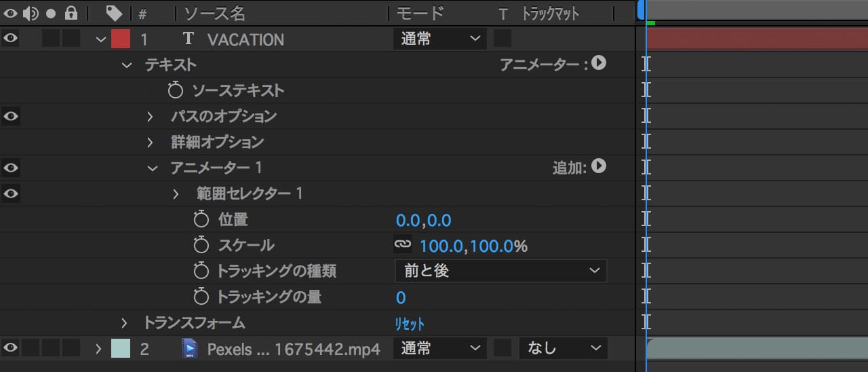Click the red label color of VACATION layer
Image resolution: width=868 pixels, height=372 pixels.
coord(121,39)
